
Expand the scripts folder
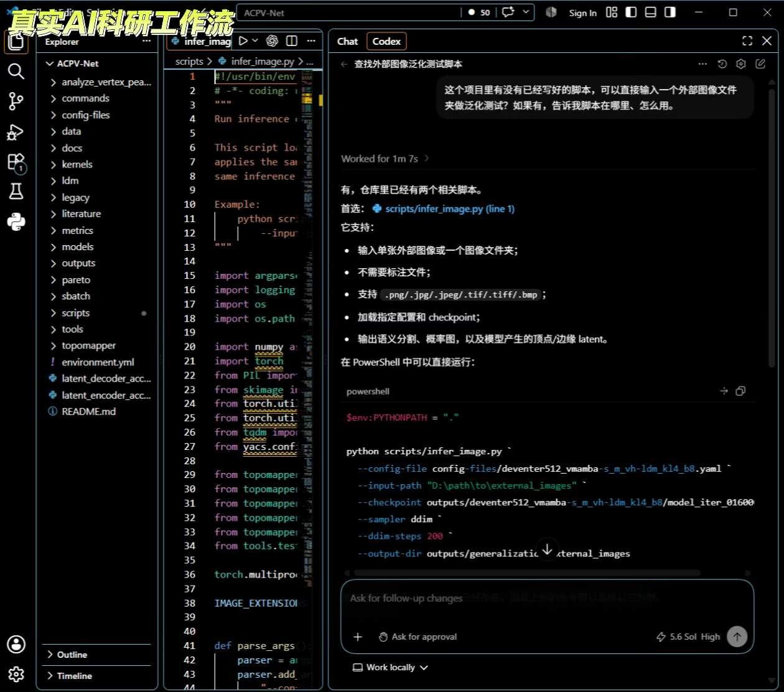[96, 313]
